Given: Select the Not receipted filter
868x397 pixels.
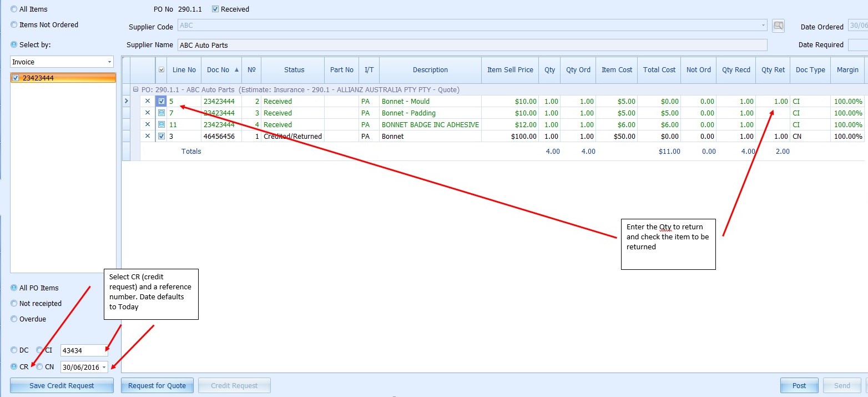Looking at the screenshot, I should click(14, 303).
